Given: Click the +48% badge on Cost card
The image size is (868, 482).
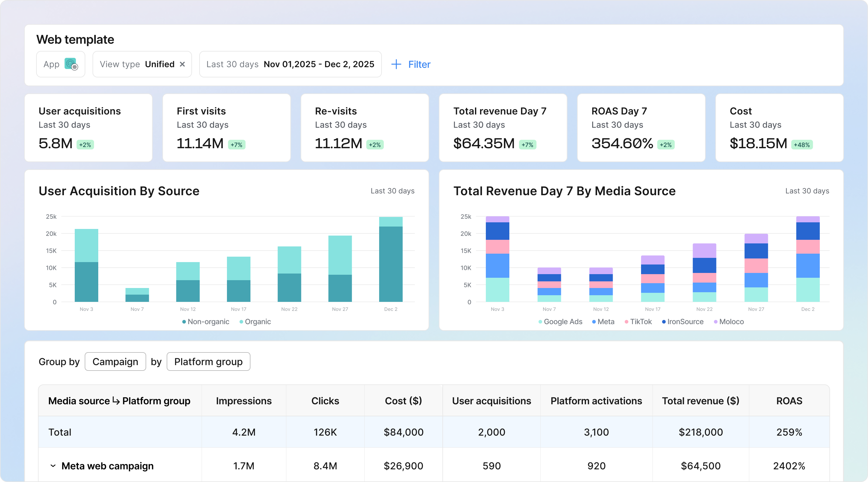Looking at the screenshot, I should tap(802, 145).
